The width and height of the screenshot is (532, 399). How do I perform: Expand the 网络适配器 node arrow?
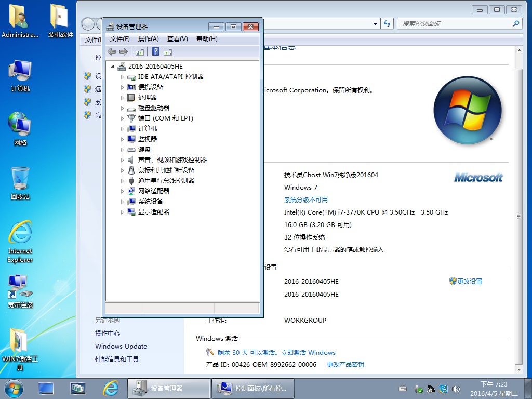123,191
